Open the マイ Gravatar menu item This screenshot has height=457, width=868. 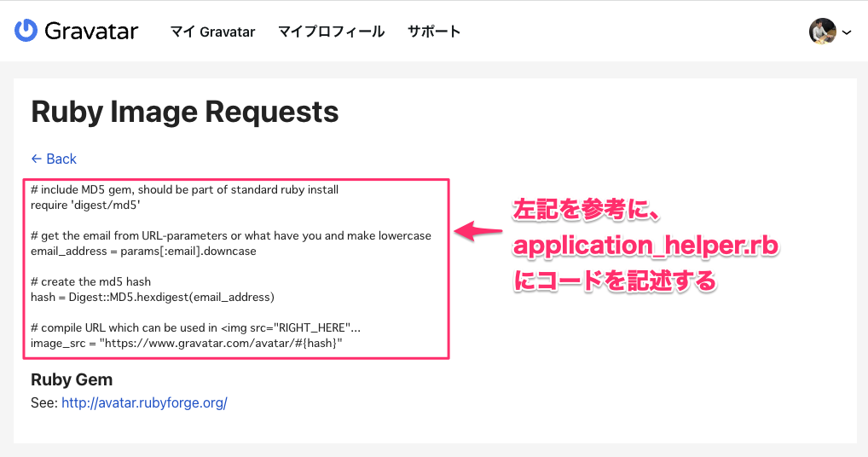212,32
